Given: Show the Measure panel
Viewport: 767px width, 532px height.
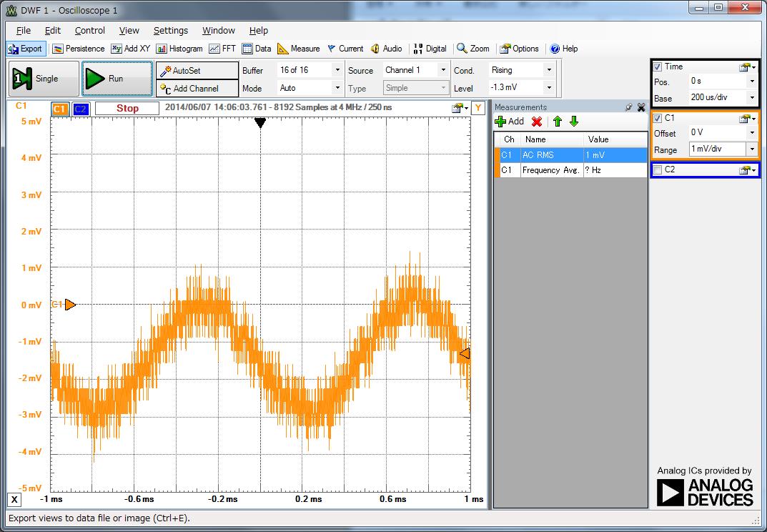Looking at the screenshot, I should pos(298,49).
